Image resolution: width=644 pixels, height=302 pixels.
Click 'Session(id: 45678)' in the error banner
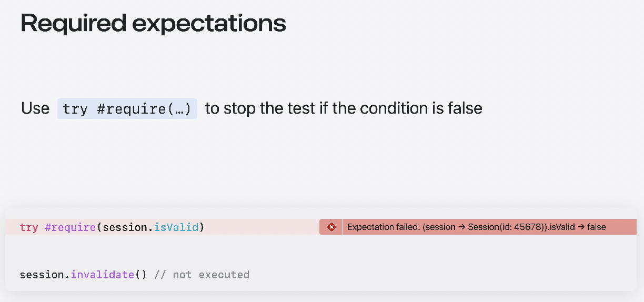(x=505, y=227)
